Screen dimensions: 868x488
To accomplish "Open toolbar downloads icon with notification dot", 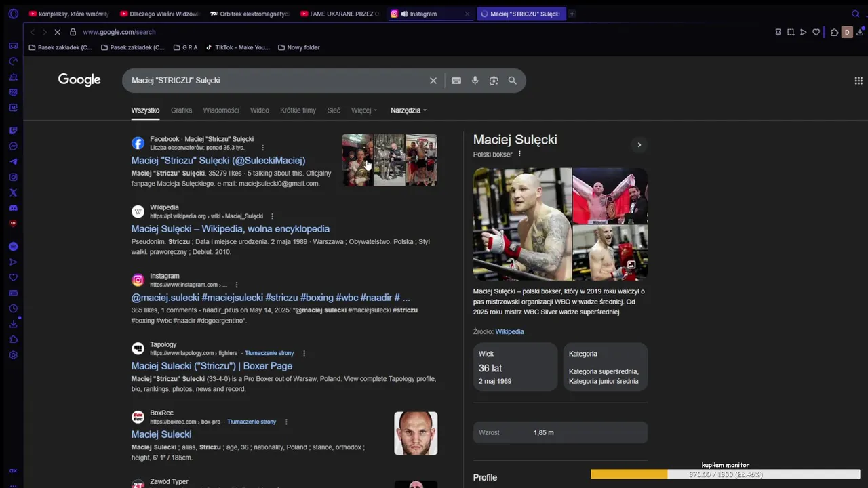I will [x=860, y=32].
